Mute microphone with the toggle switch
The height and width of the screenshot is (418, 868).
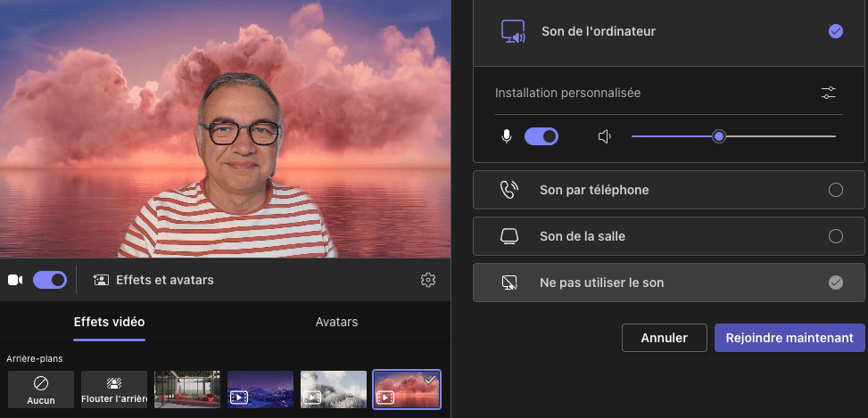coord(541,136)
